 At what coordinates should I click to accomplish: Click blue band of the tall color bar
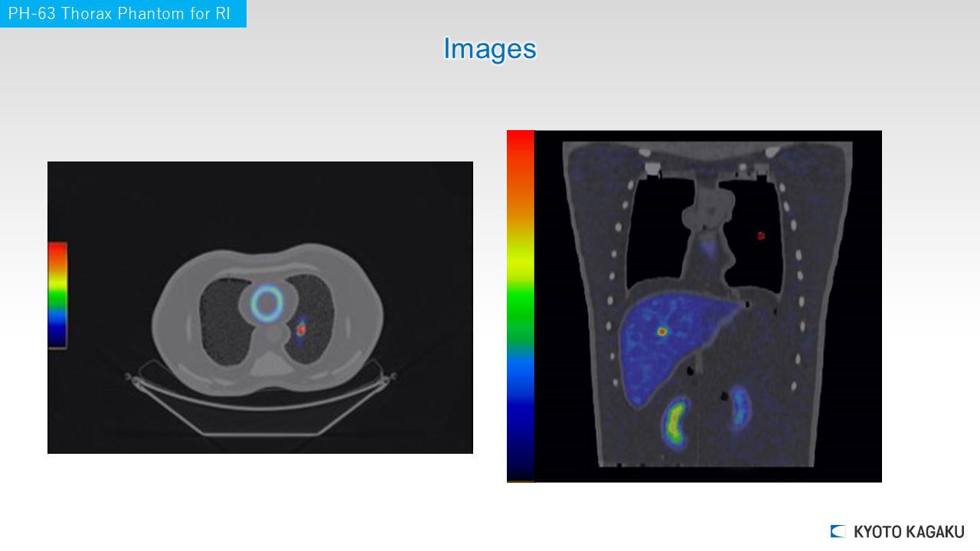521,375
